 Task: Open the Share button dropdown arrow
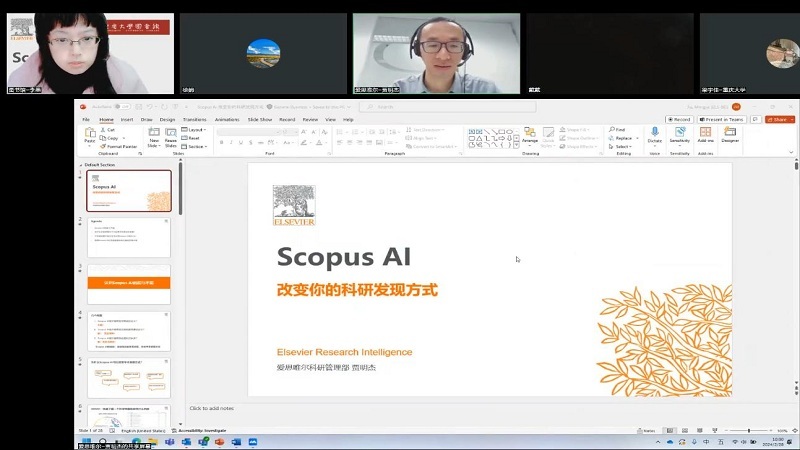(792, 119)
